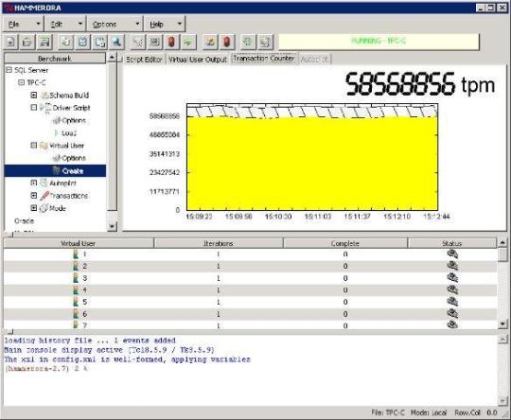Click the Transactions pencil icon in tree
Screen dimensions: 511x420
click(x=44, y=196)
